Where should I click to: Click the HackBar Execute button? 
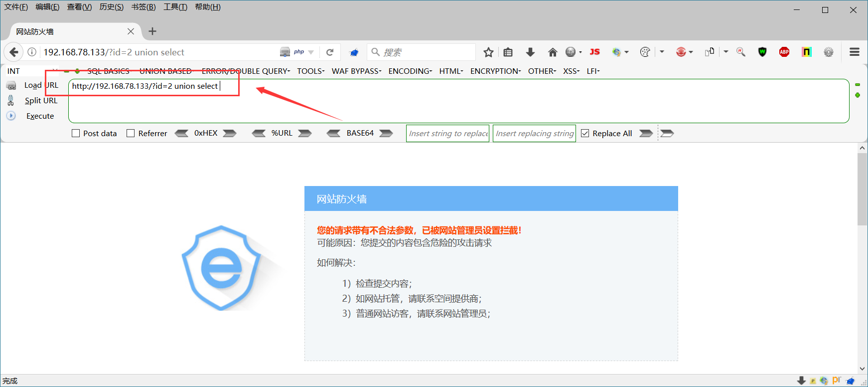coord(40,116)
